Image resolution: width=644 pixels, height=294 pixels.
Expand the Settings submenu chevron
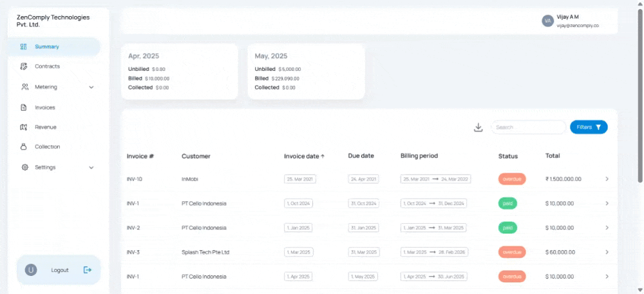click(x=91, y=168)
